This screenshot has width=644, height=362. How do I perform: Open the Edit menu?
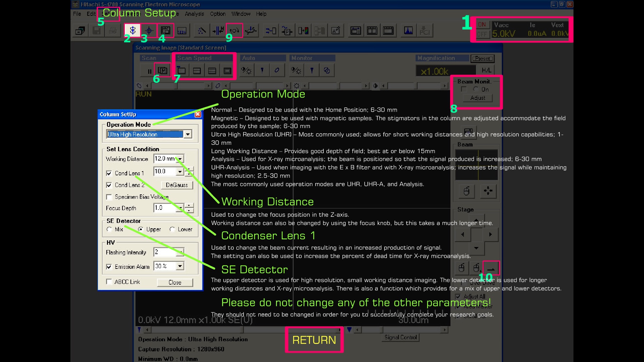pyautogui.click(x=91, y=14)
